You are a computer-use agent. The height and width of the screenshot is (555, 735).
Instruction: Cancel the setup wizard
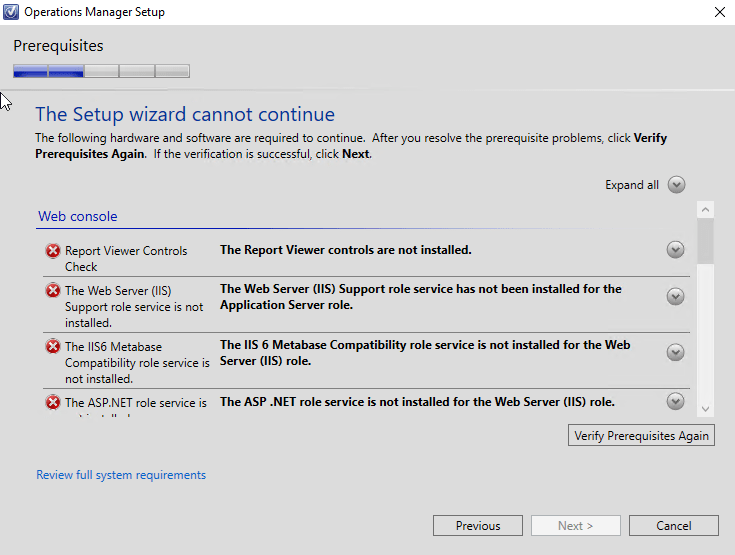(673, 525)
